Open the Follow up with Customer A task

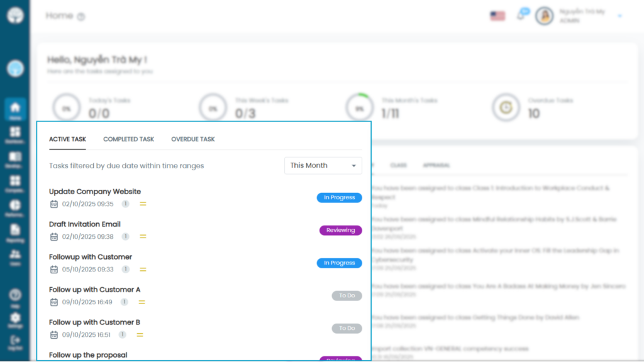pos(94,290)
